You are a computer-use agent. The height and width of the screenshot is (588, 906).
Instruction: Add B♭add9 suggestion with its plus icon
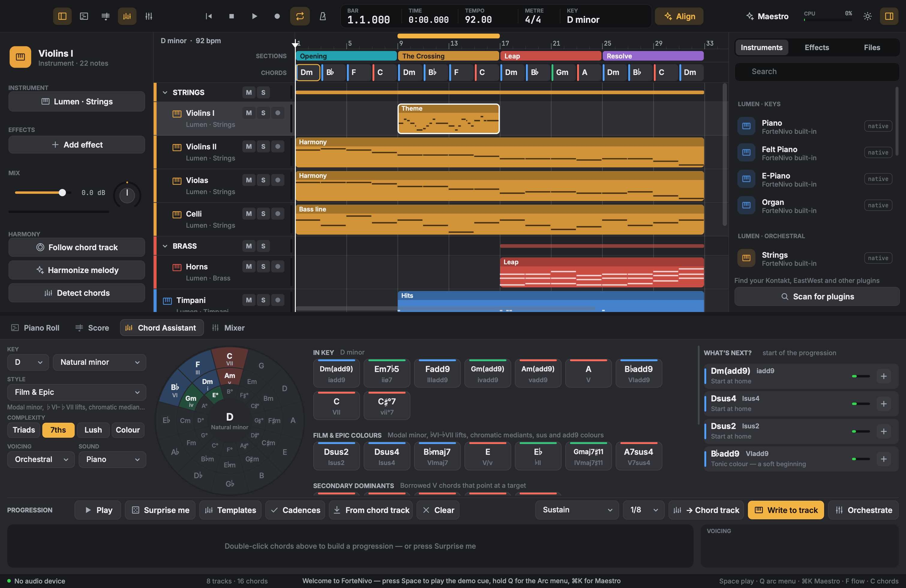(x=883, y=459)
